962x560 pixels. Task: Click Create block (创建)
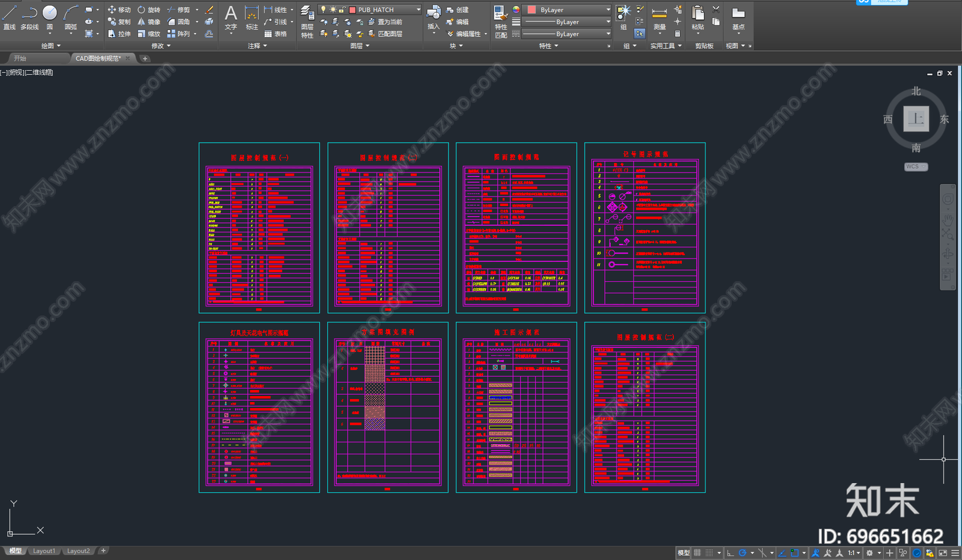(458, 10)
